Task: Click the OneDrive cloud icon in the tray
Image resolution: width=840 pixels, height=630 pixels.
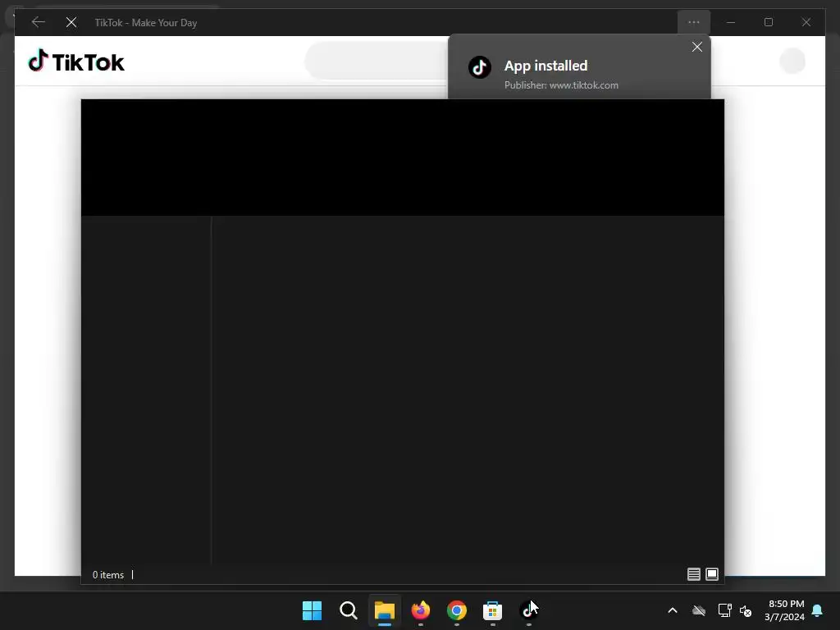Action: 699,610
